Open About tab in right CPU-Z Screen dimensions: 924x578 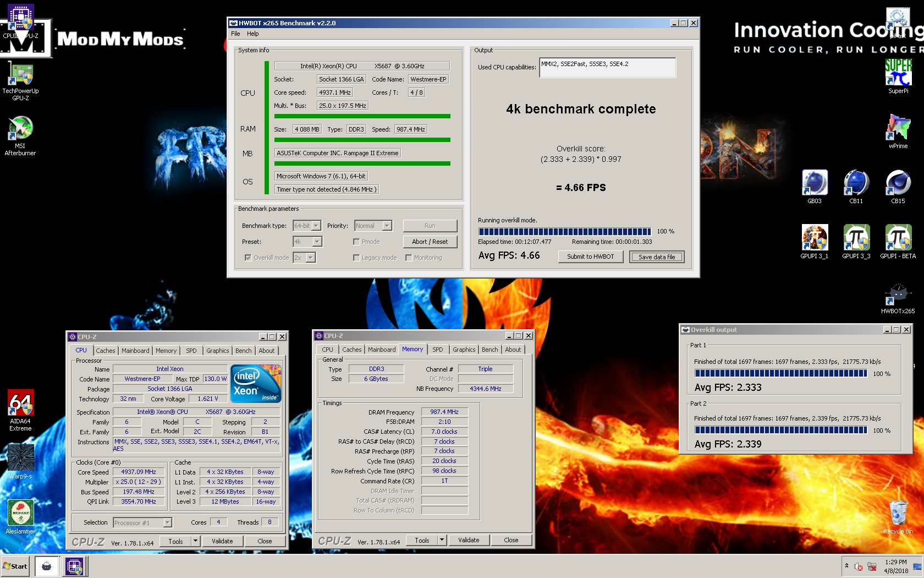pos(513,350)
